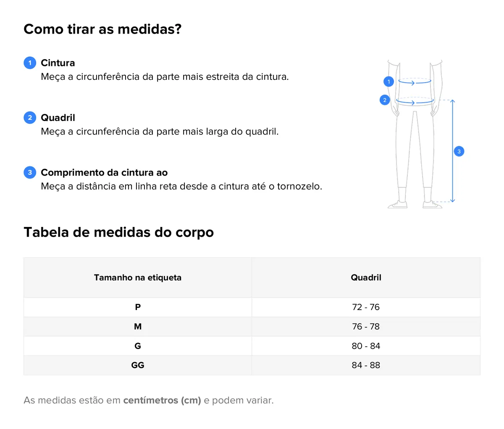Select the Quadril table column header

366,278
